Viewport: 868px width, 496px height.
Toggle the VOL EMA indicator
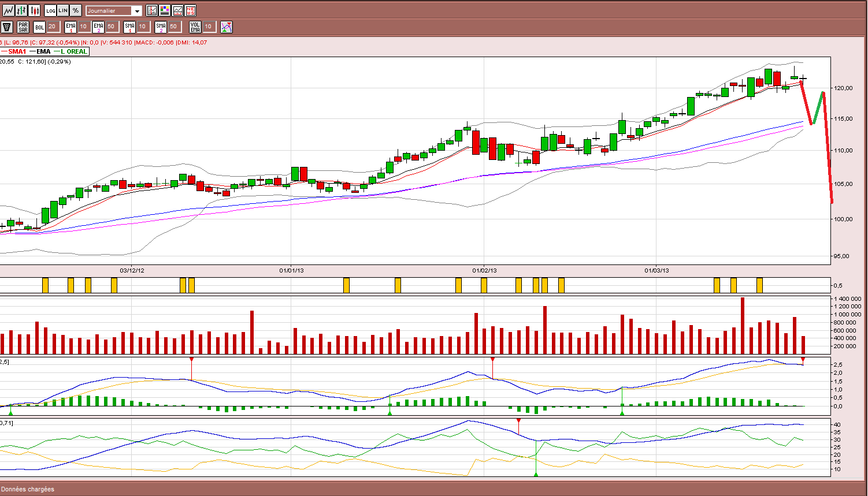[x=195, y=27]
